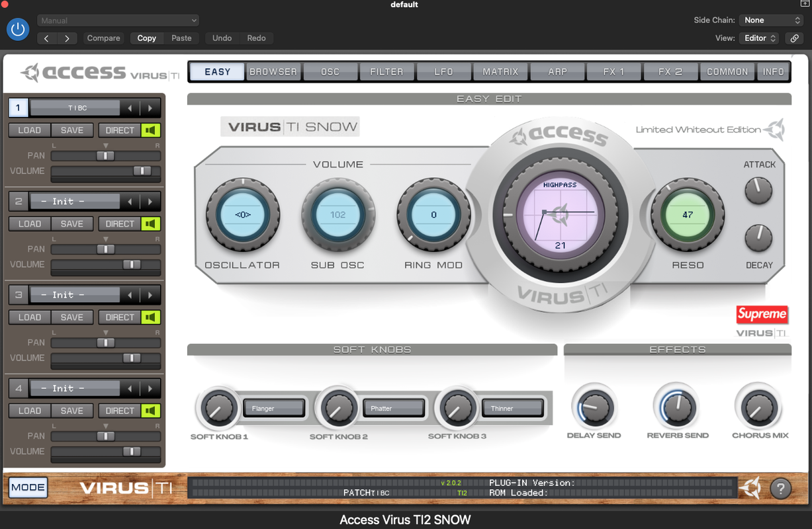The width and height of the screenshot is (812, 529).
Task: Toggle green speaker icon for part 3
Action: [x=151, y=317]
